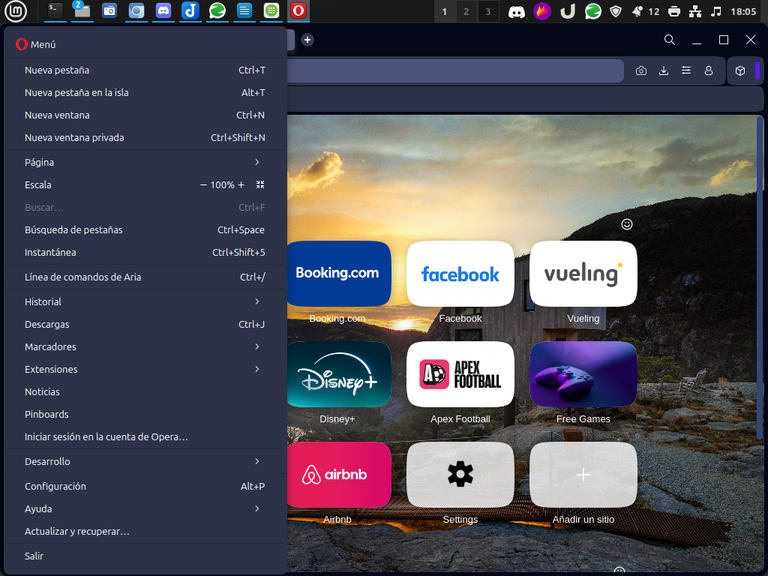768x576 pixels.
Task: Switch to Opera in the taskbar
Action: 298,11
